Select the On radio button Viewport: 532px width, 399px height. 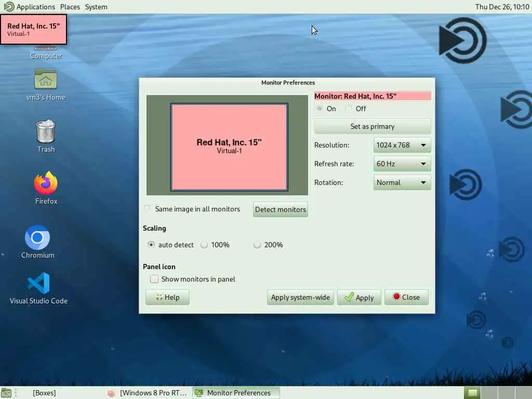(x=320, y=109)
